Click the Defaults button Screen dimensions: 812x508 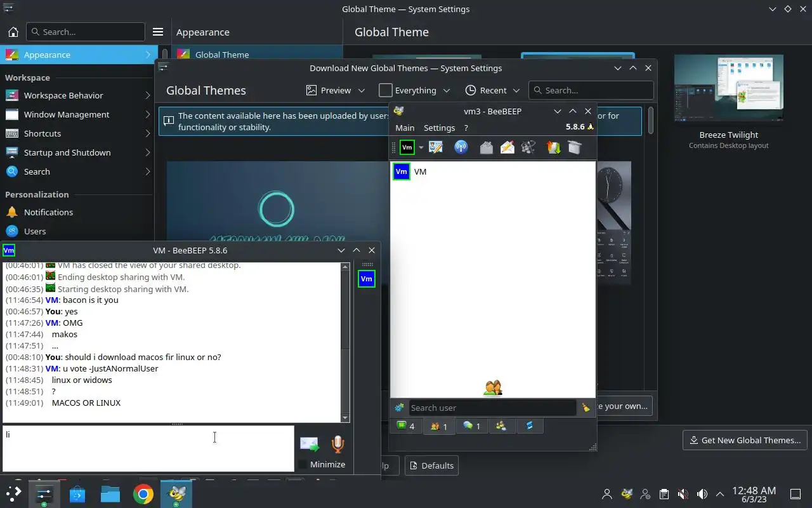pos(431,465)
